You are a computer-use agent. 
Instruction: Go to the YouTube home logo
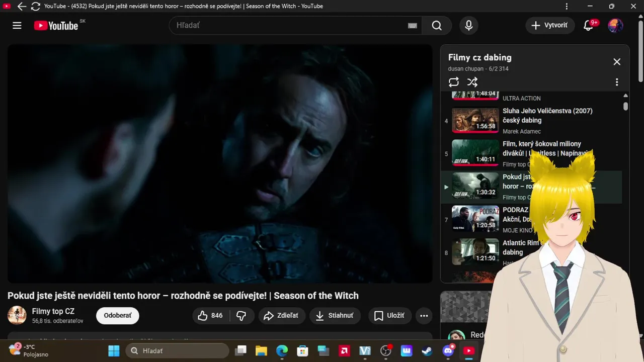56,26
